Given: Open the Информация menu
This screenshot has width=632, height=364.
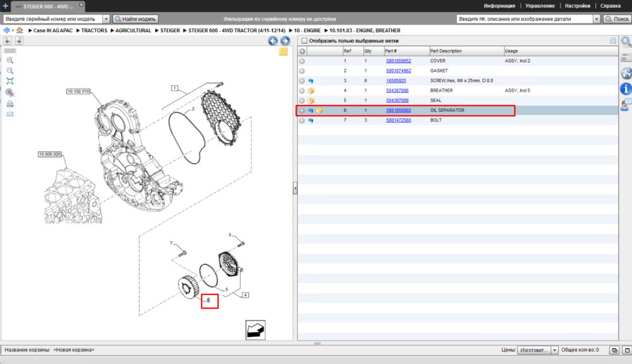Looking at the screenshot, I should [x=499, y=6].
